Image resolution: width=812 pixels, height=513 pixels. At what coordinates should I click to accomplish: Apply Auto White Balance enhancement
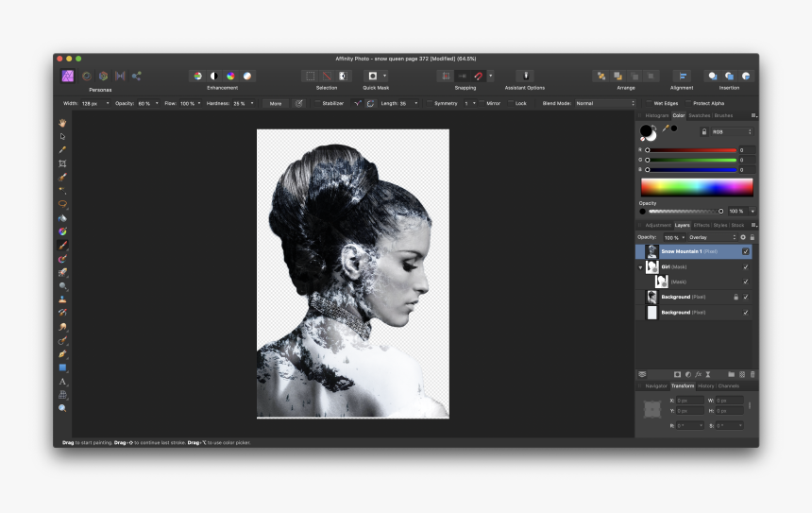[x=247, y=77]
